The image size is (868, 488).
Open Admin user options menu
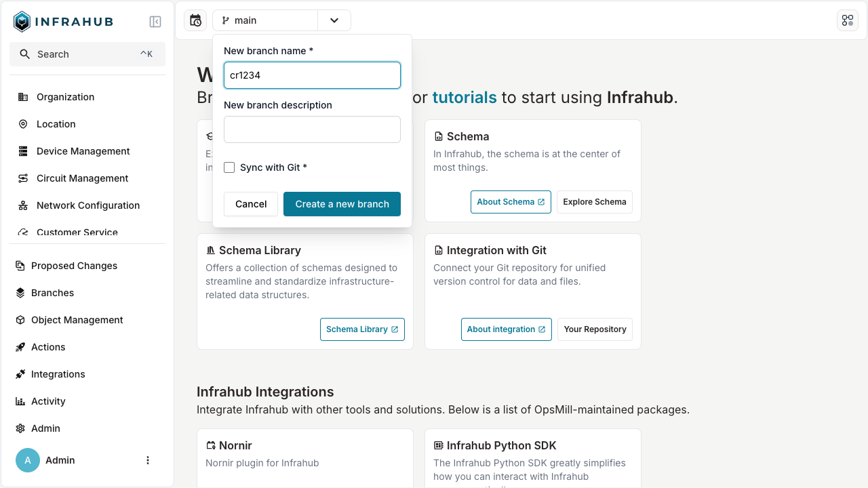[x=148, y=460]
